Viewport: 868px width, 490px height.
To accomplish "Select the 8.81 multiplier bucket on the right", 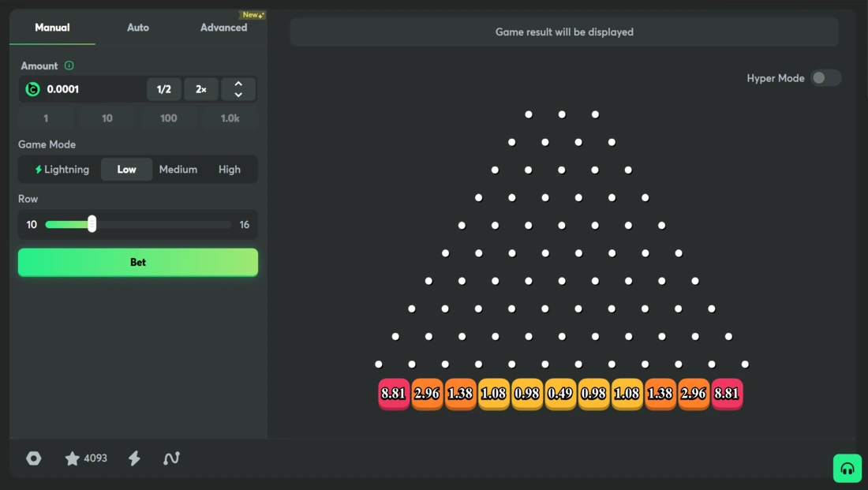I will click(x=726, y=394).
